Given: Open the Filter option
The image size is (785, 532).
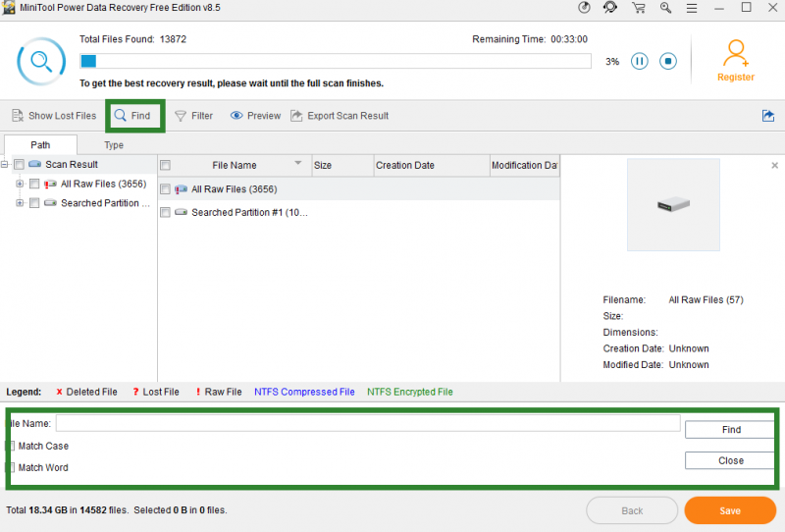Looking at the screenshot, I should 193,116.
